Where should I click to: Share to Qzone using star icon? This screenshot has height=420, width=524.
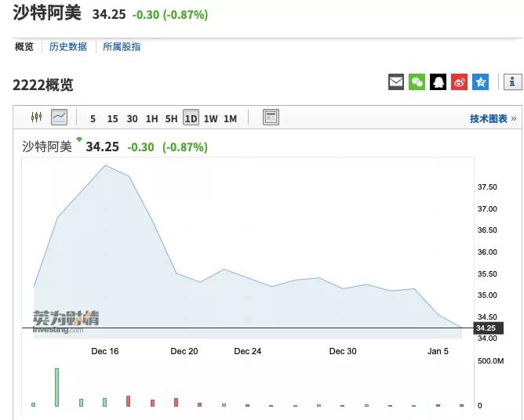point(480,82)
